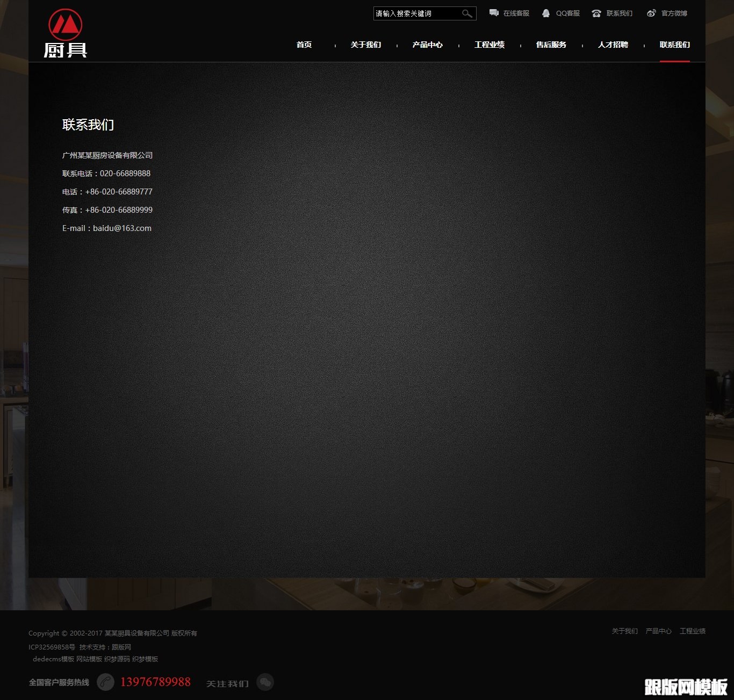Open 关于我们 in the main navigation
This screenshot has width=734, height=700.
click(x=366, y=45)
